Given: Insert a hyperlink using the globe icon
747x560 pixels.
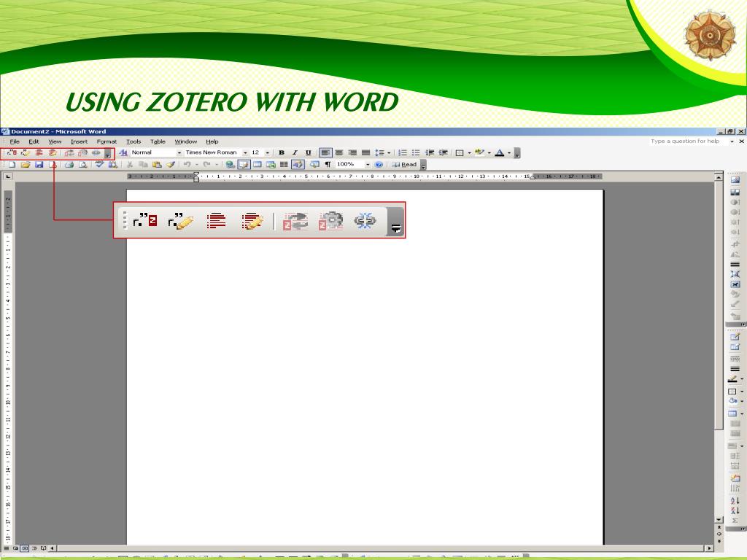Looking at the screenshot, I should [230, 165].
